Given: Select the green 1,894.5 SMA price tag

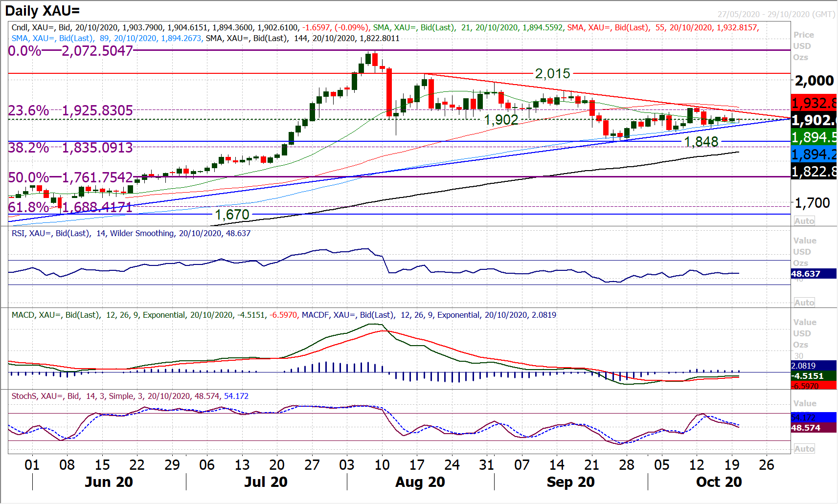Looking at the screenshot, I should pyautogui.click(x=814, y=137).
